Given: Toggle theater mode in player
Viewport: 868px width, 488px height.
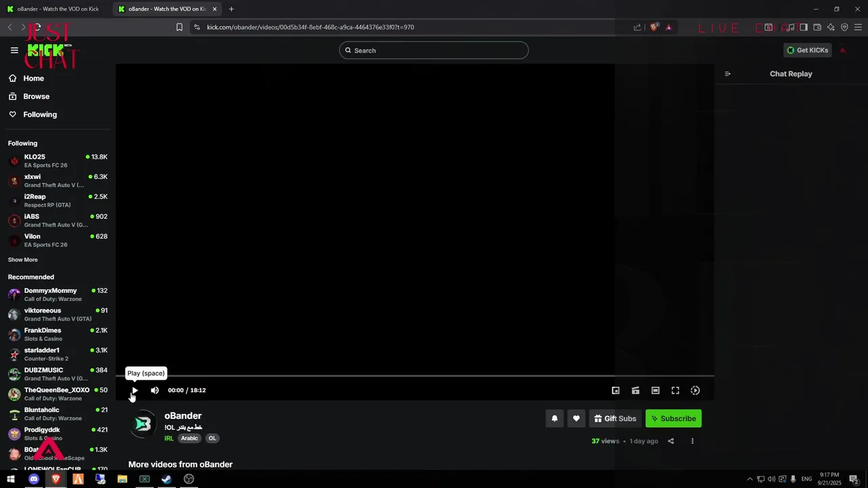Looking at the screenshot, I should [655, 390].
